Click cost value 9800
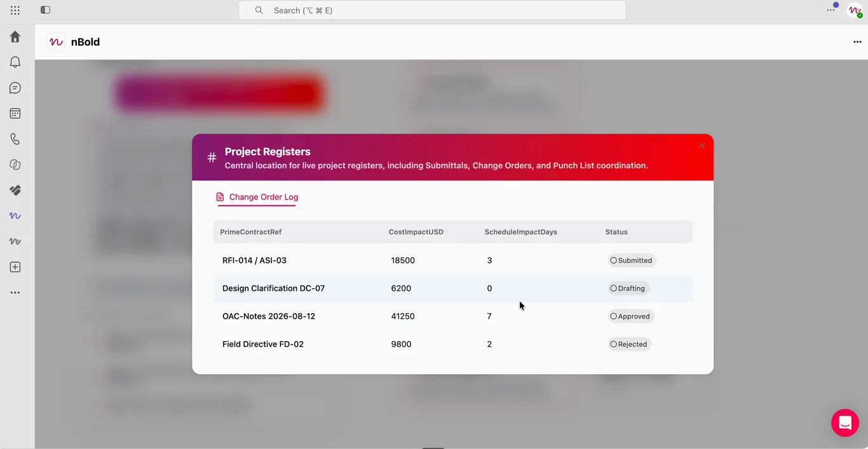 401,344
